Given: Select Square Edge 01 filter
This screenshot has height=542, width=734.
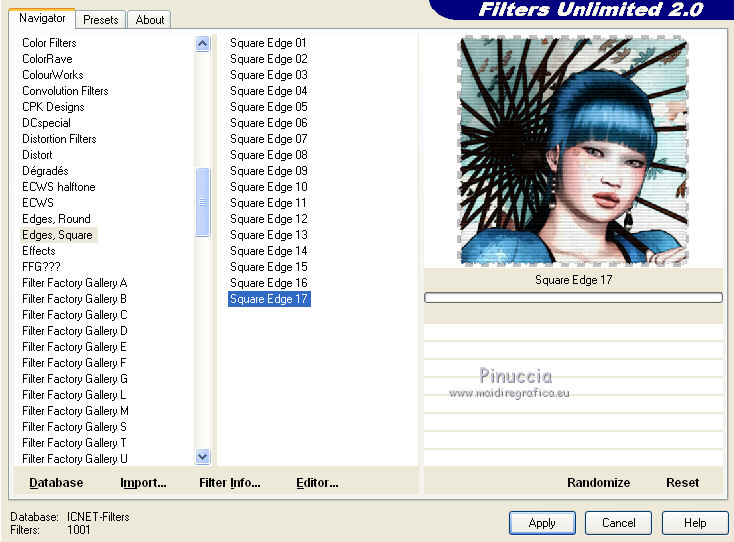Looking at the screenshot, I should pos(268,43).
